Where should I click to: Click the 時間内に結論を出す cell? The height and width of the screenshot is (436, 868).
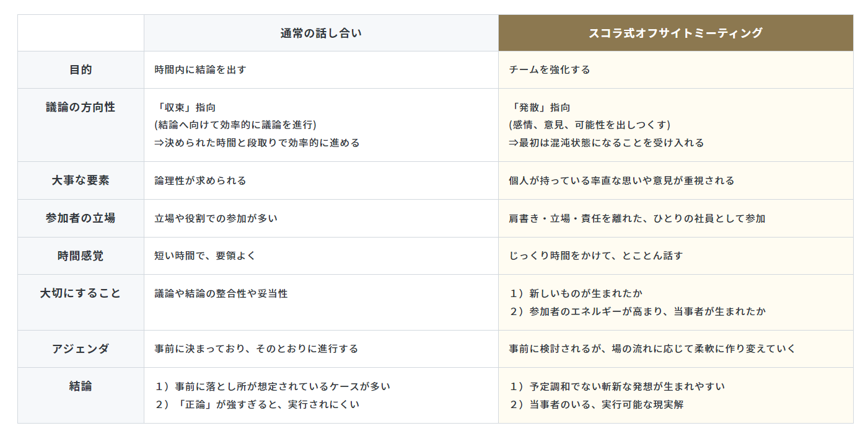[200, 70]
